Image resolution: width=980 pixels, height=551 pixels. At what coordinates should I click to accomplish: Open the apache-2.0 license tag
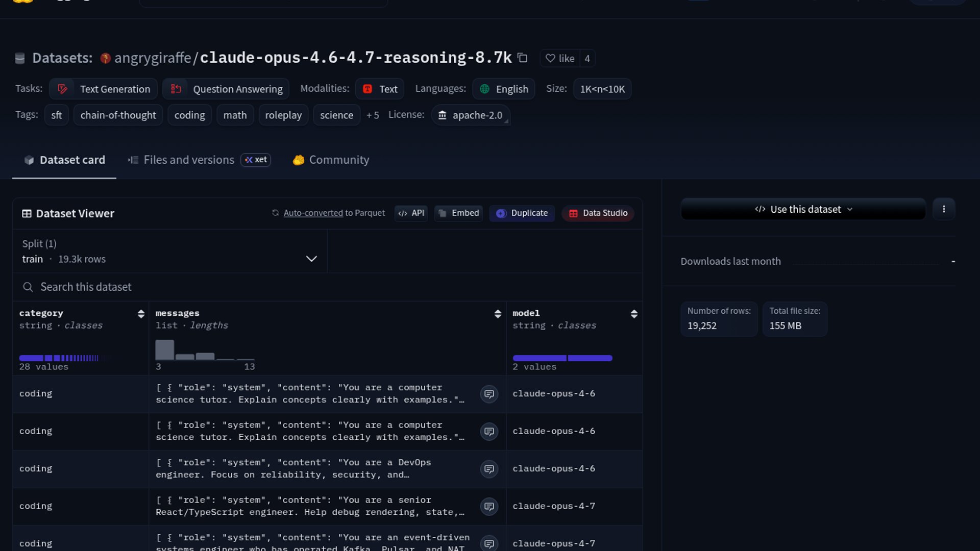471,115
